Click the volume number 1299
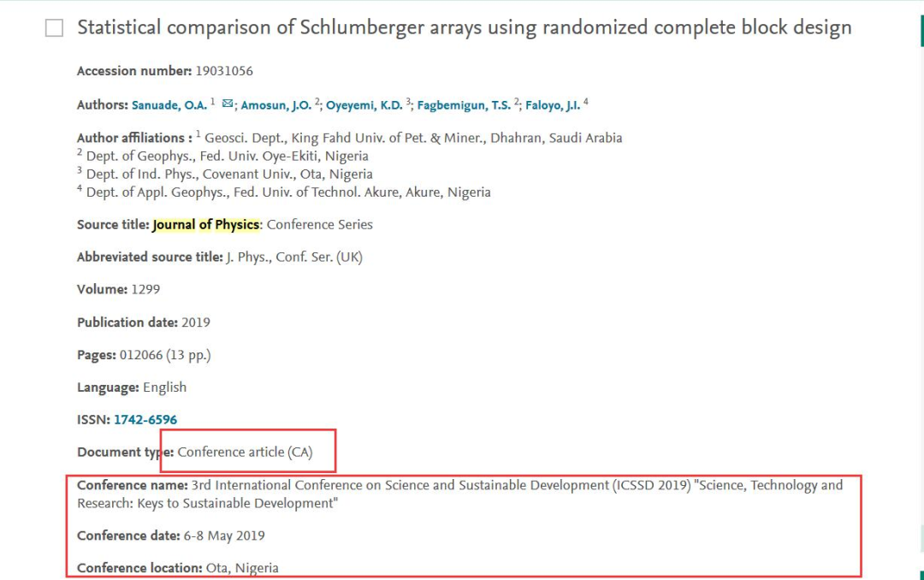This screenshot has width=924, height=580. coord(145,289)
